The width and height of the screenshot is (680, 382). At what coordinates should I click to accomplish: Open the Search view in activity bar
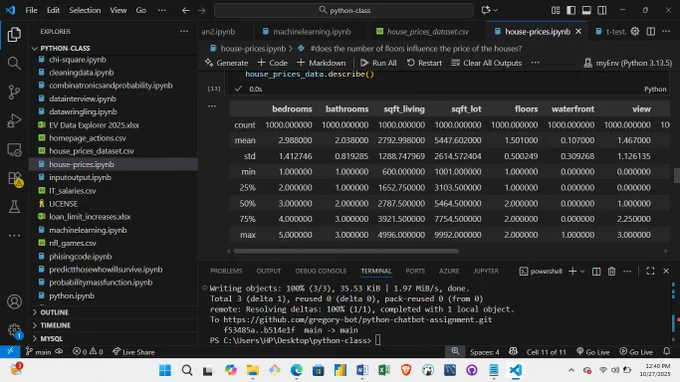14,63
